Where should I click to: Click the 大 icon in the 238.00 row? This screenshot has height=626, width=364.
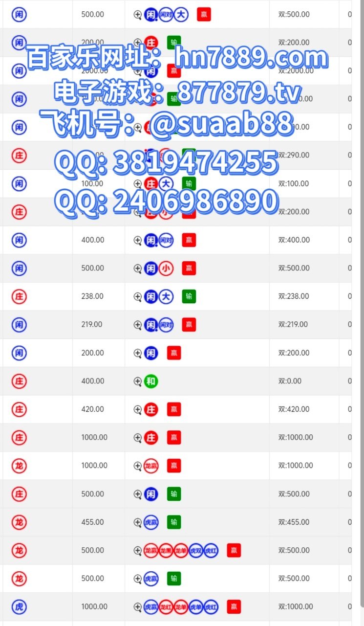166,296
